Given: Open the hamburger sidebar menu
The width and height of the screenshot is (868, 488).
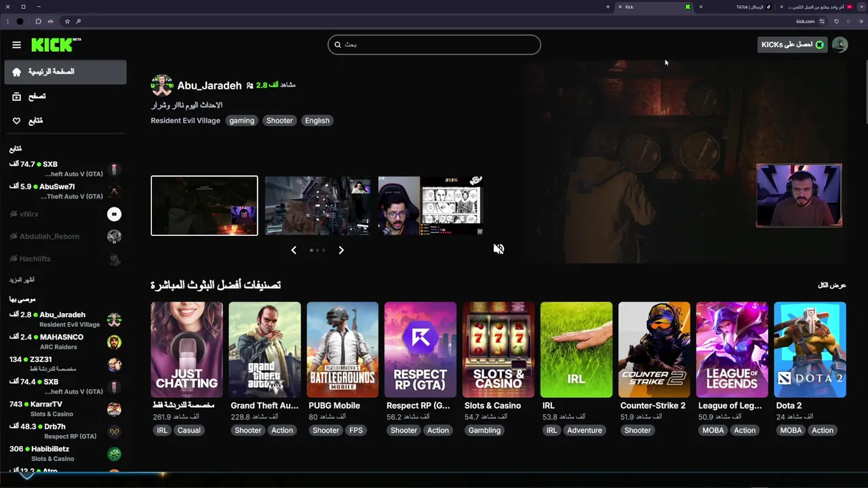Looking at the screenshot, I should pyautogui.click(x=16, y=45).
